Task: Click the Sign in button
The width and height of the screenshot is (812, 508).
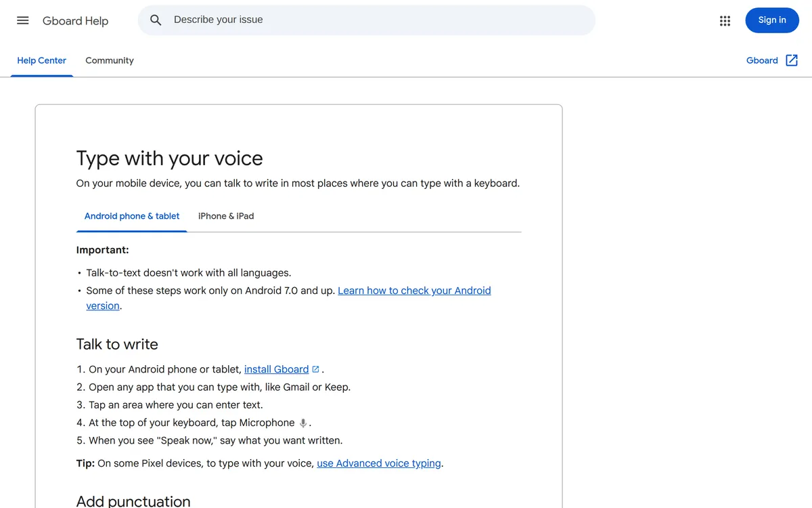Action: [772, 20]
